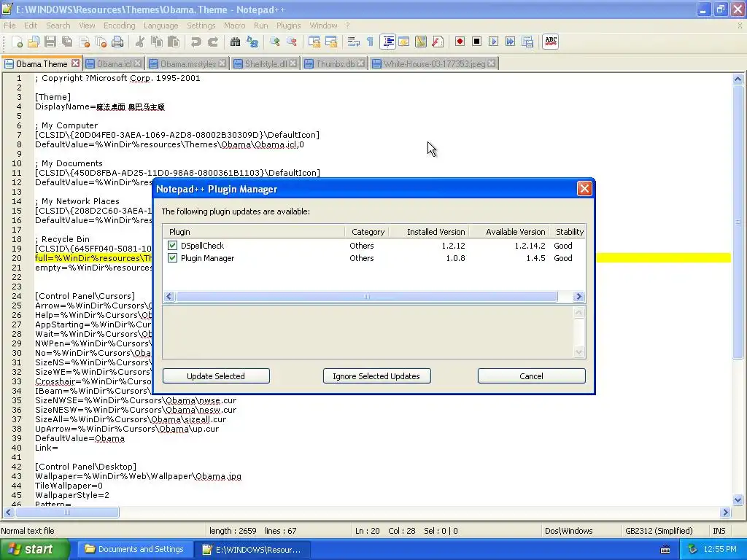Click the GB2312 (Simplified) status bar entry

pyautogui.click(x=659, y=531)
